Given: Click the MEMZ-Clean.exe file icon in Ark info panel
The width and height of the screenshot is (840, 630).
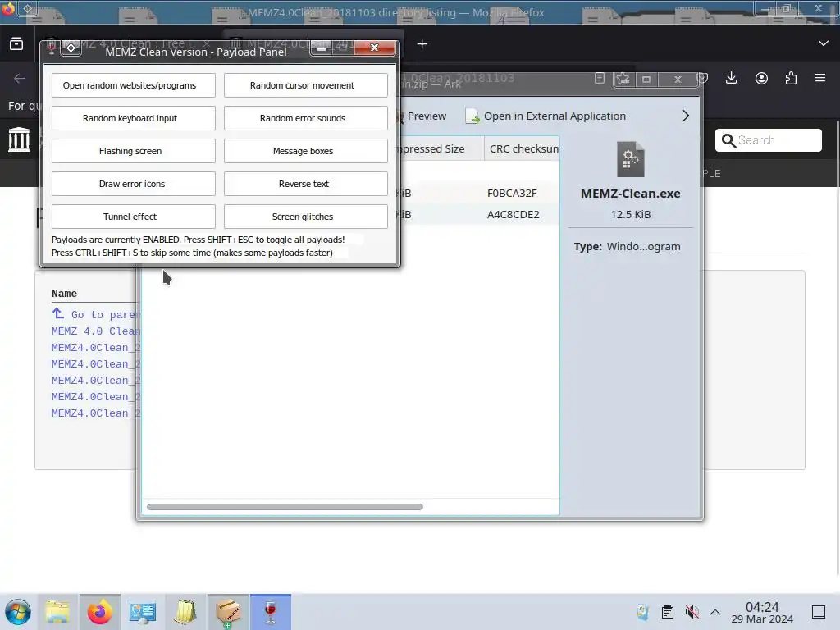Looking at the screenshot, I should coord(631,159).
